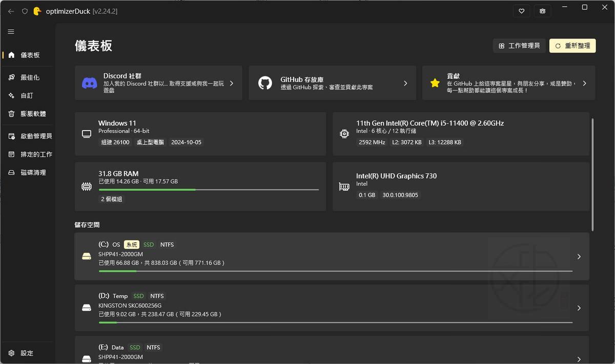
Task: Click the L2: 3072 KB tag
Action: click(x=407, y=142)
